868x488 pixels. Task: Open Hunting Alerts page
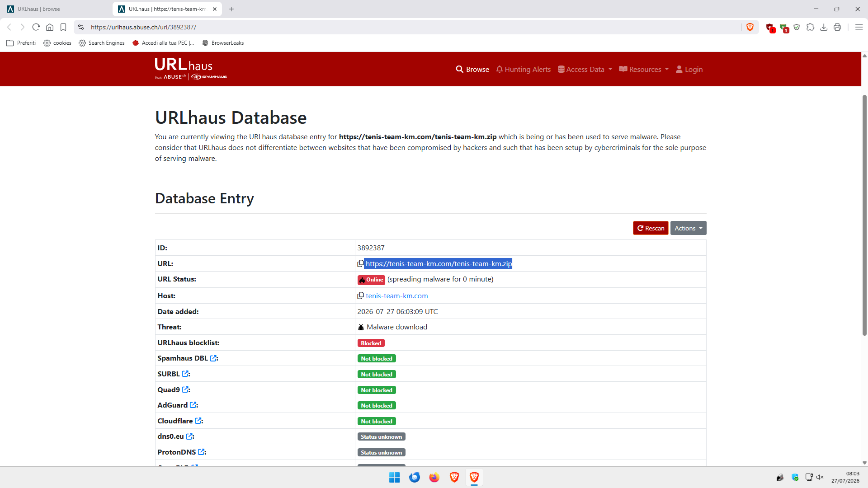click(x=524, y=69)
